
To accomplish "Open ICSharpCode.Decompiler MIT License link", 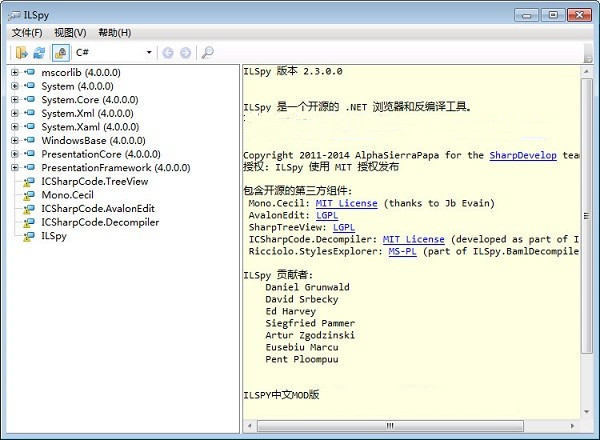I will tap(414, 240).
